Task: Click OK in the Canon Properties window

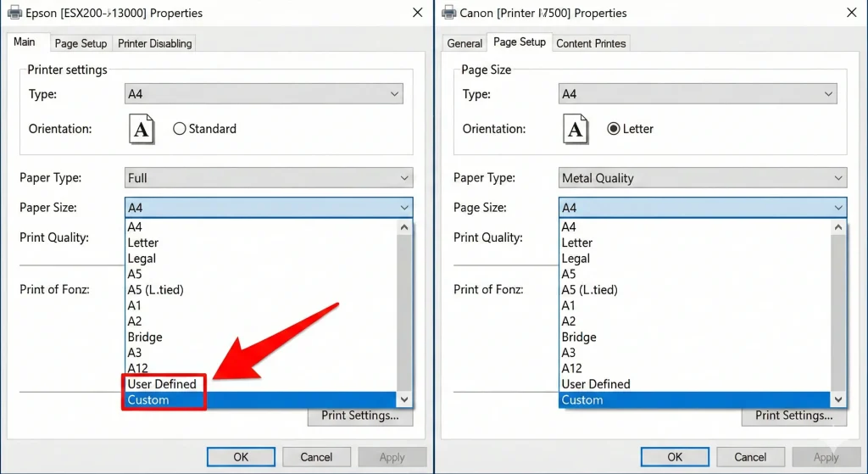Action: click(675, 457)
